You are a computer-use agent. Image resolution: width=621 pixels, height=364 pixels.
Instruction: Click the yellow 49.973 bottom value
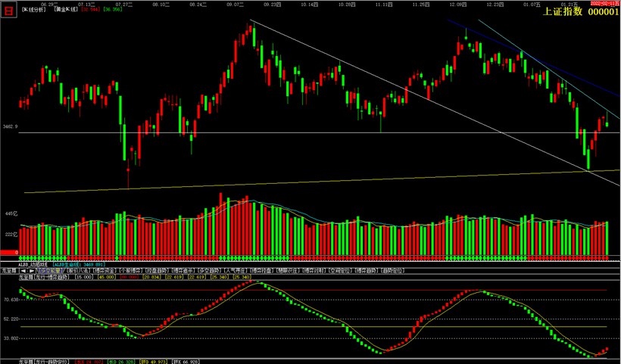point(153,362)
